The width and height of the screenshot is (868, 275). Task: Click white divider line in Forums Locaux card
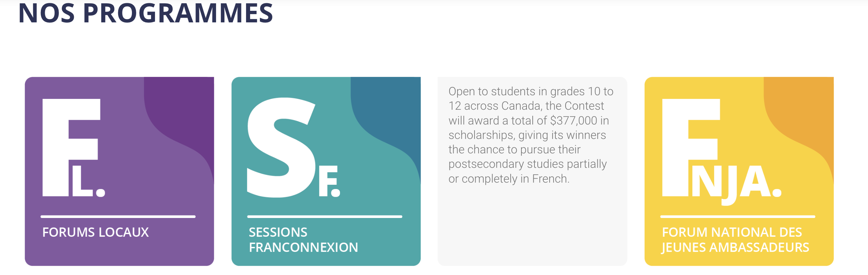[118, 217]
